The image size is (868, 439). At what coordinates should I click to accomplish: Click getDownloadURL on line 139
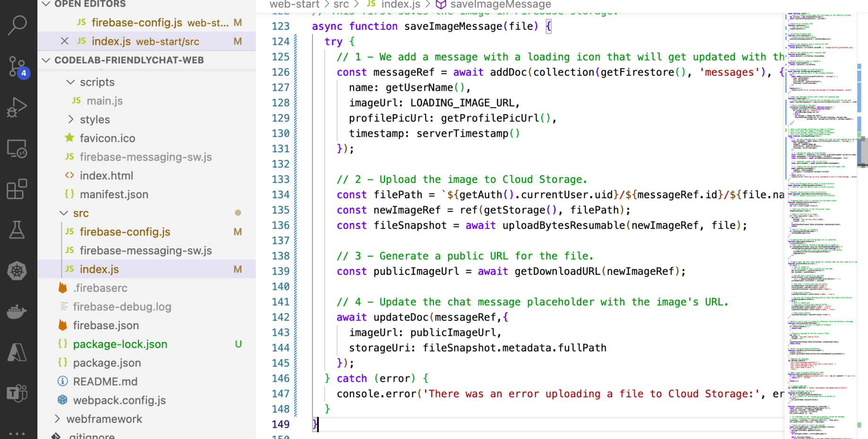click(x=558, y=271)
